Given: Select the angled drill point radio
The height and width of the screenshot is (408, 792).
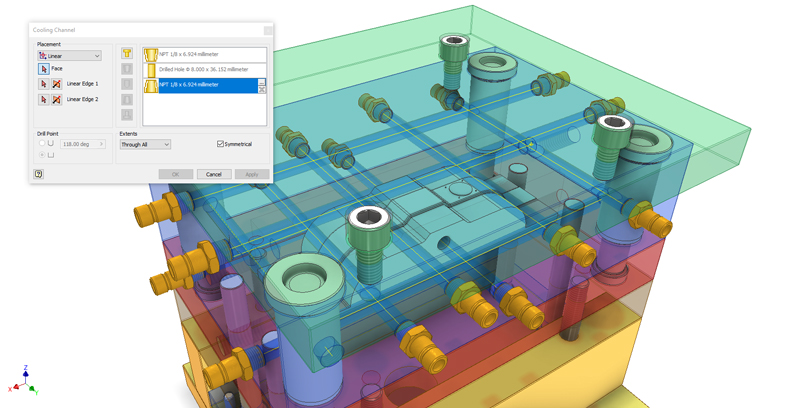Looking at the screenshot, I should pos(42,144).
